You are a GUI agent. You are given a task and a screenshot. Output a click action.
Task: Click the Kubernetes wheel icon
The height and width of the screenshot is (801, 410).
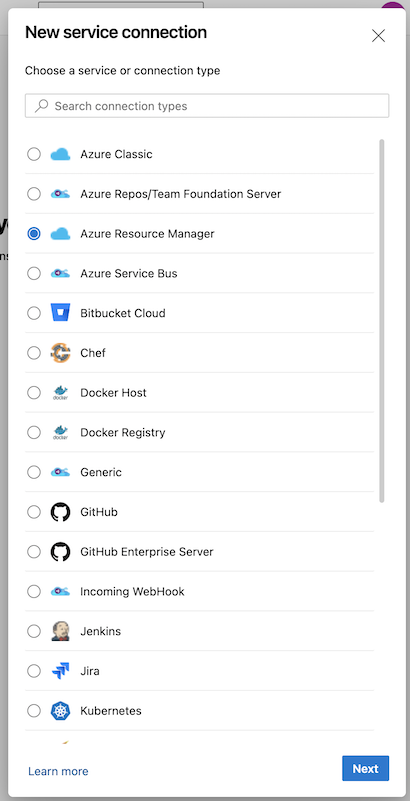tap(60, 711)
